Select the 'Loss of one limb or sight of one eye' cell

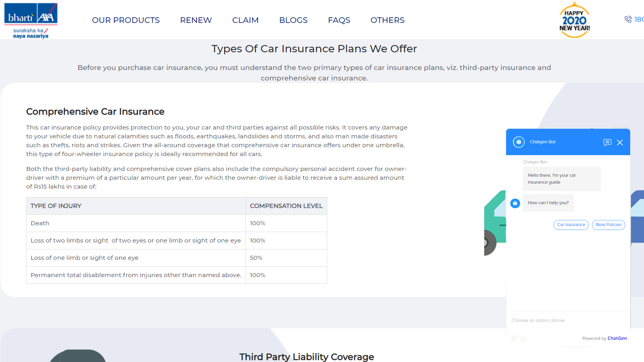[x=136, y=258]
